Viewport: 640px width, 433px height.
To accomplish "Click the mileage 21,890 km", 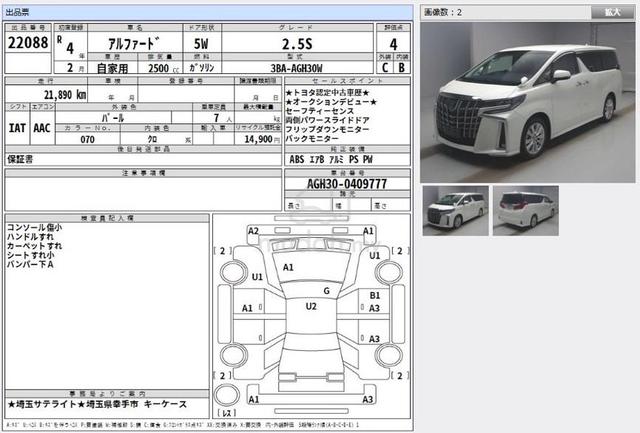I will (65, 95).
